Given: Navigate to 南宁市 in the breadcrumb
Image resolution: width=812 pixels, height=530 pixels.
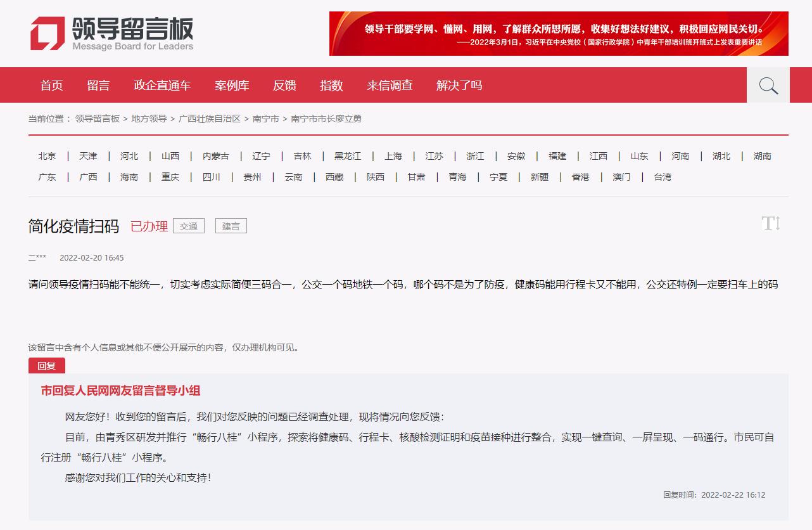Looking at the screenshot, I should coord(265,119).
